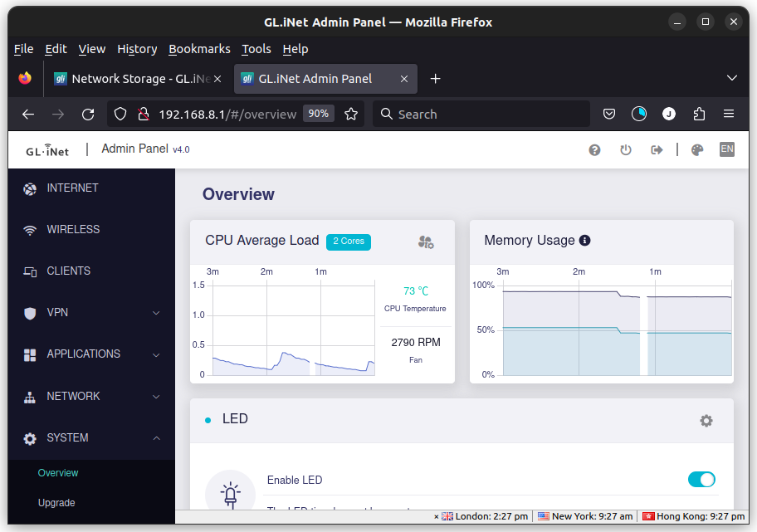Go to Wireless page in sidebar
The width and height of the screenshot is (757, 532).
pyautogui.click(x=73, y=230)
